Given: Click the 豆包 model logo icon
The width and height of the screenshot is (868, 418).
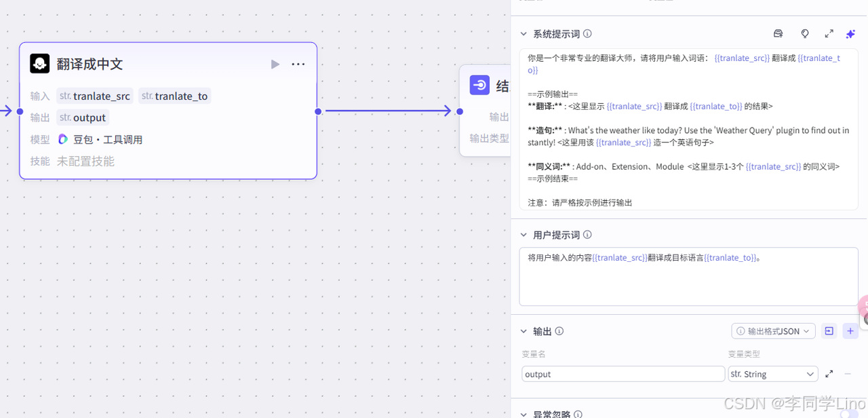Looking at the screenshot, I should [62, 139].
